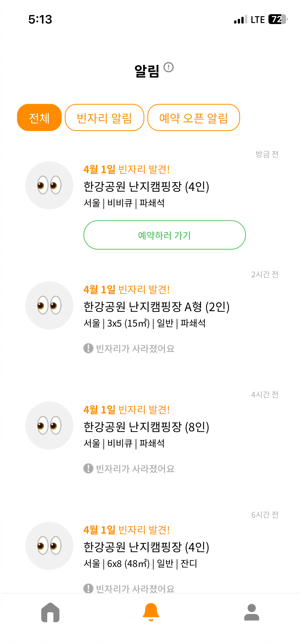Tap eyes emoji avatar of the (8인) alert
Screen dimensions: 302x644
(x=49, y=426)
